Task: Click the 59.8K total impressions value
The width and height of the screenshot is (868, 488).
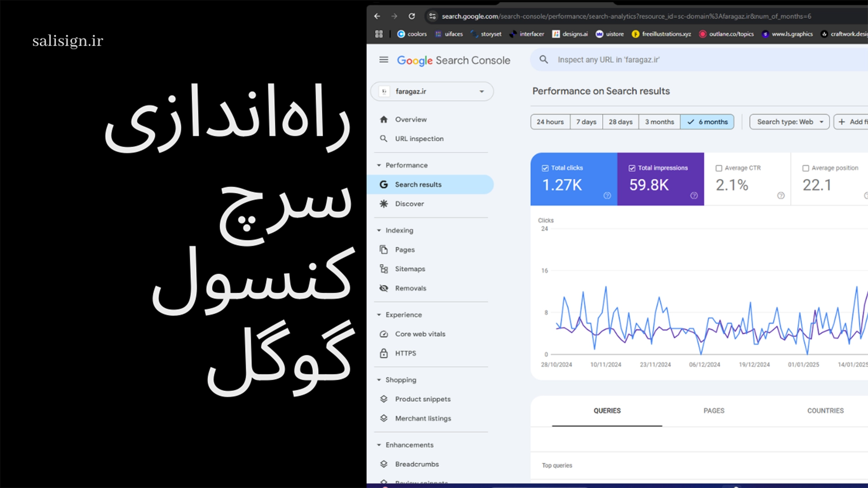Action: tap(649, 185)
